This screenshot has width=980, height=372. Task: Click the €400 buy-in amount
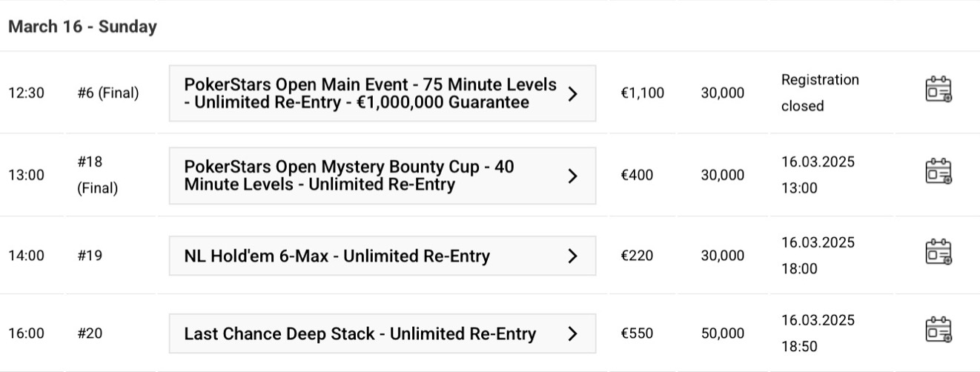coord(637,176)
